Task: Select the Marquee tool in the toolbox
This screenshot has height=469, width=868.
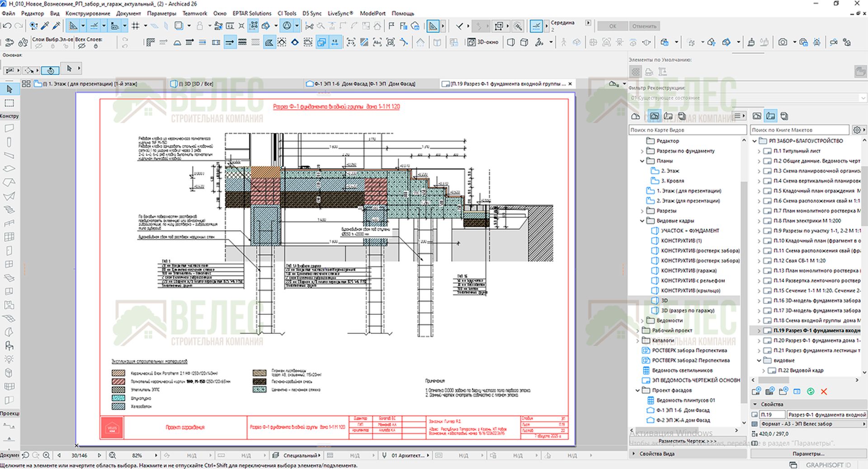Action: click(x=9, y=103)
